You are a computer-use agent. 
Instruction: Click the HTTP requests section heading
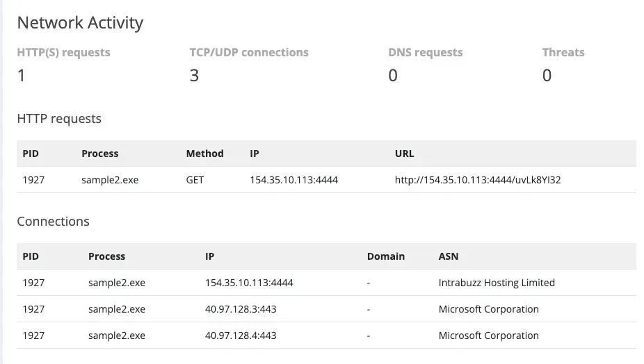click(59, 119)
